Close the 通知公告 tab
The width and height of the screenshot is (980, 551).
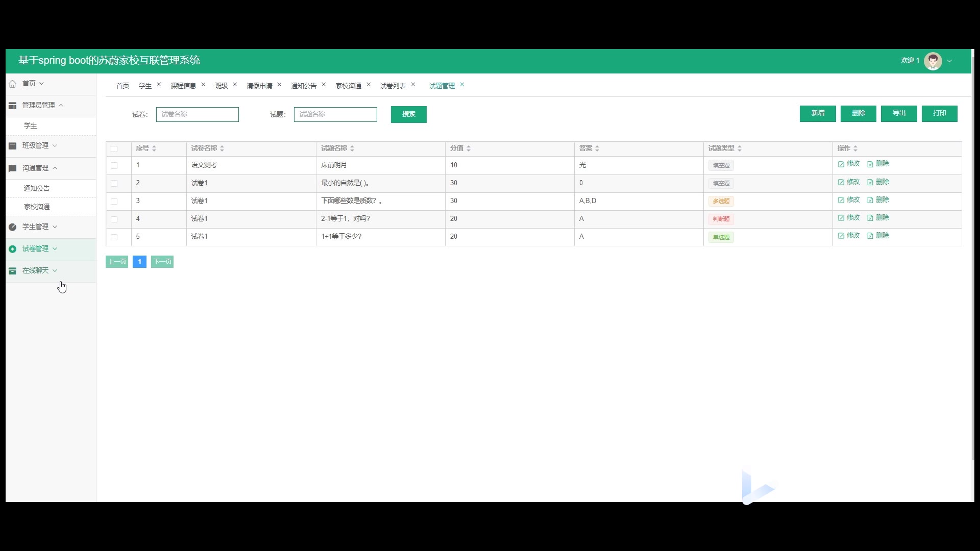click(x=324, y=85)
